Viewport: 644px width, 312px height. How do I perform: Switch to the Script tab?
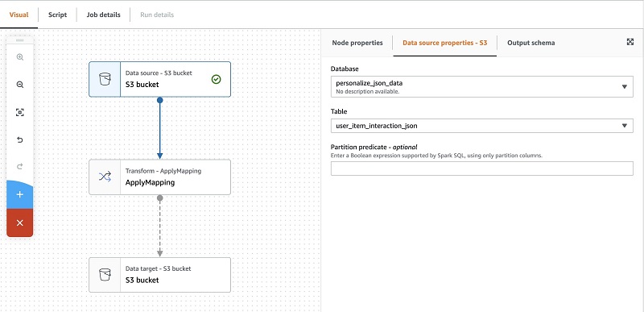[x=57, y=15]
